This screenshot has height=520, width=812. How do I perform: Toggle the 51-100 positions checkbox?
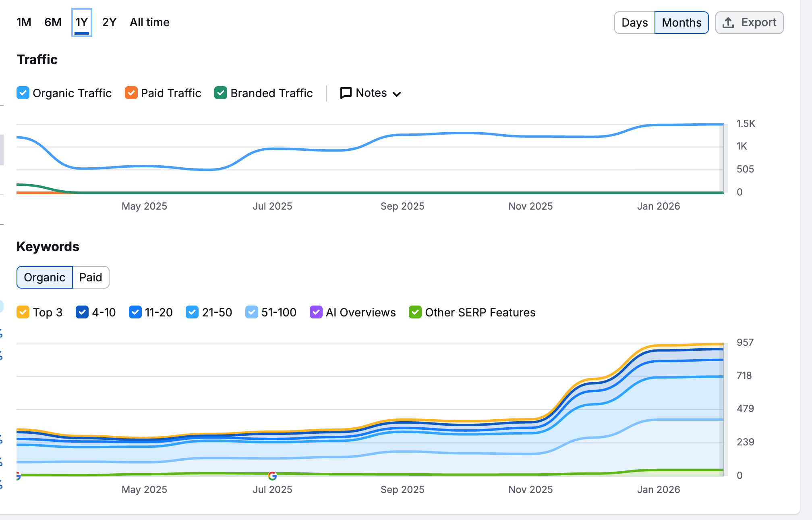252,312
